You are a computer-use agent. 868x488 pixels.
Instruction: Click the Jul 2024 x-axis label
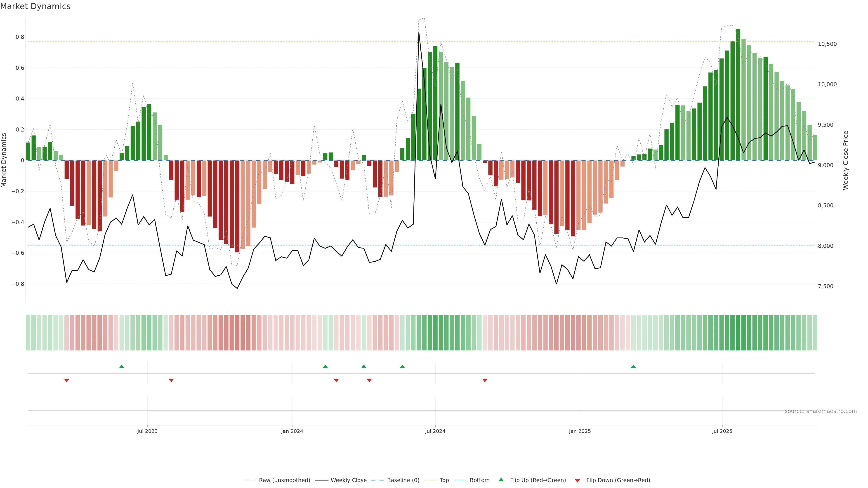(435, 431)
